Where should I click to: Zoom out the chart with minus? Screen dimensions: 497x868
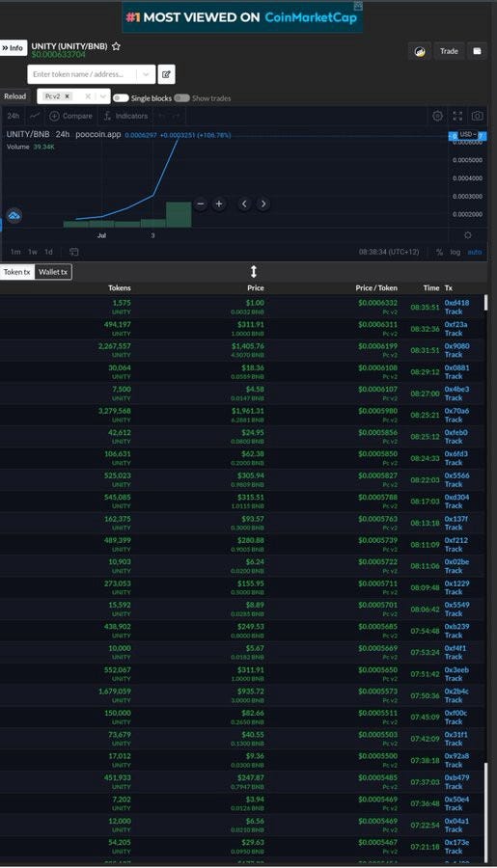(201, 204)
